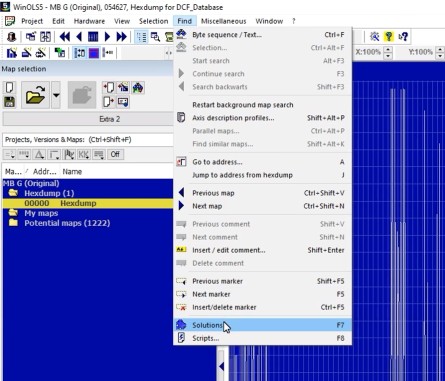This screenshot has width=445, height=381.
Task: Toggle the Off filter button
Action: click(115, 154)
